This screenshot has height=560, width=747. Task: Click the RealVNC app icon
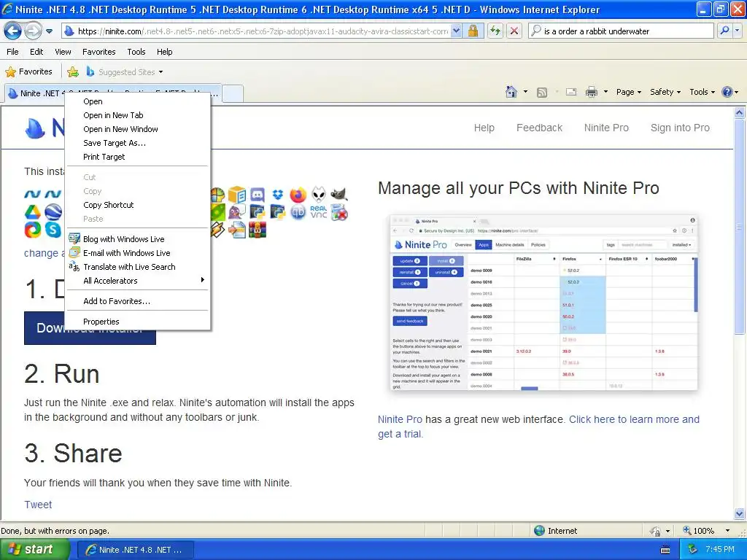(x=319, y=212)
